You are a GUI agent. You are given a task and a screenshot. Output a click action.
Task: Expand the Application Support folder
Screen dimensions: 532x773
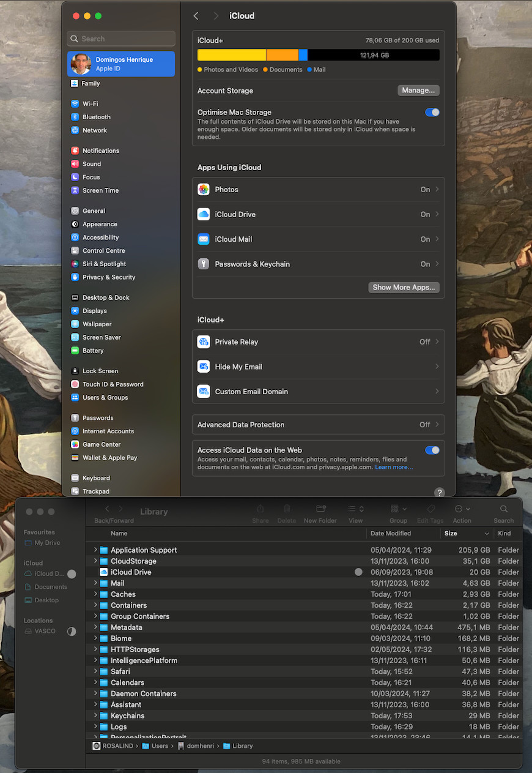(95, 550)
